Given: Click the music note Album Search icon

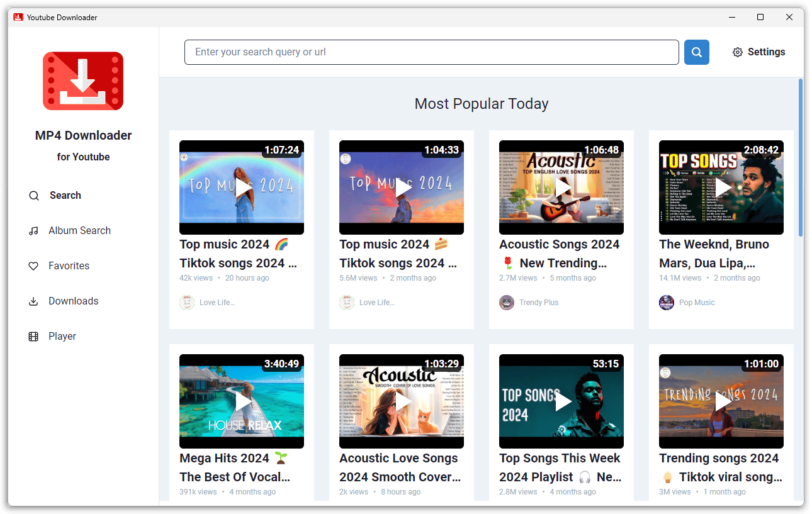Looking at the screenshot, I should [34, 231].
